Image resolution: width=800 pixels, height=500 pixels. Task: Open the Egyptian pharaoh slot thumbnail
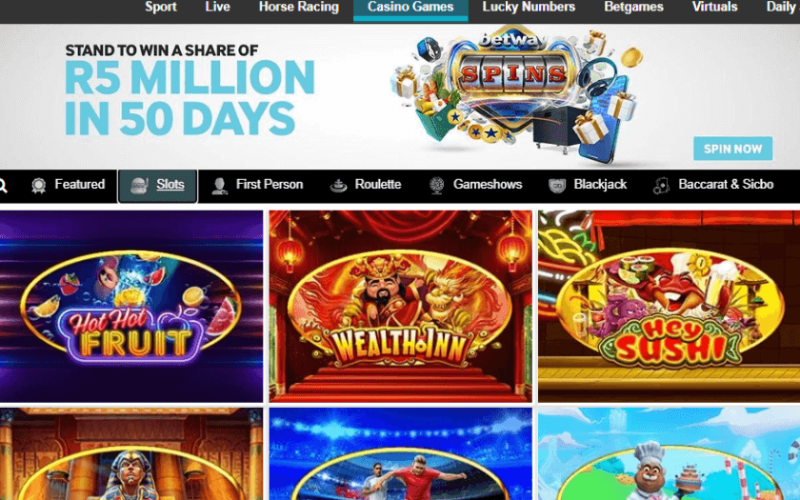coord(131,454)
